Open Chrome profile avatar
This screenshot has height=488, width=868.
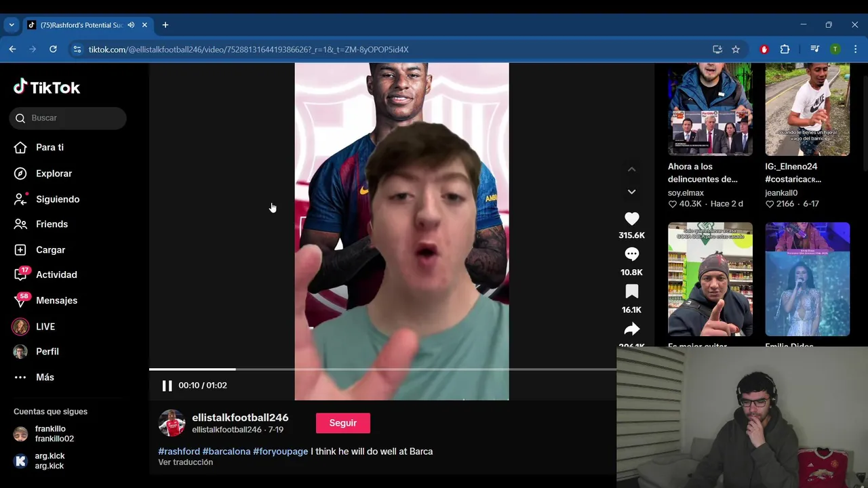(835, 49)
